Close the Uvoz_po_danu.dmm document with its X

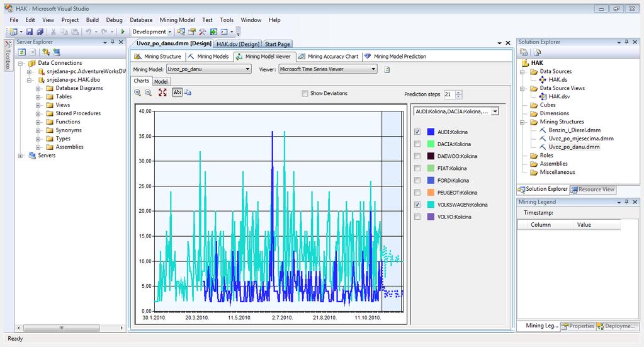pos(507,43)
